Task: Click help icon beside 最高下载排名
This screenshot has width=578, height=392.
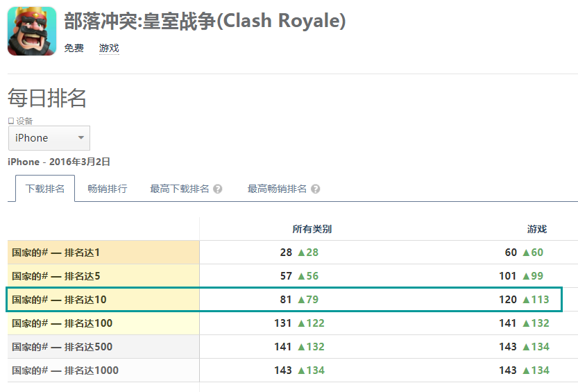Action: point(218,189)
